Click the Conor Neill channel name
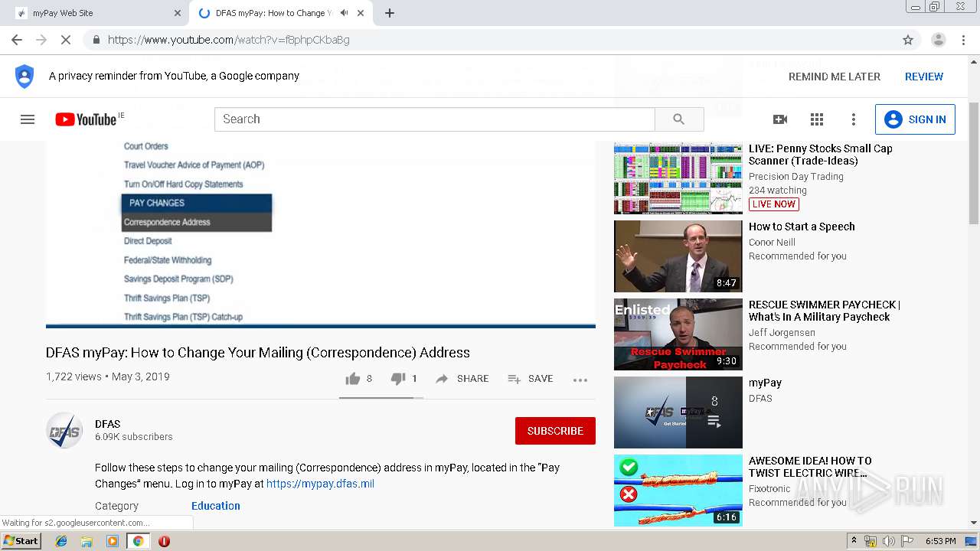This screenshot has width=980, height=551. tap(772, 243)
